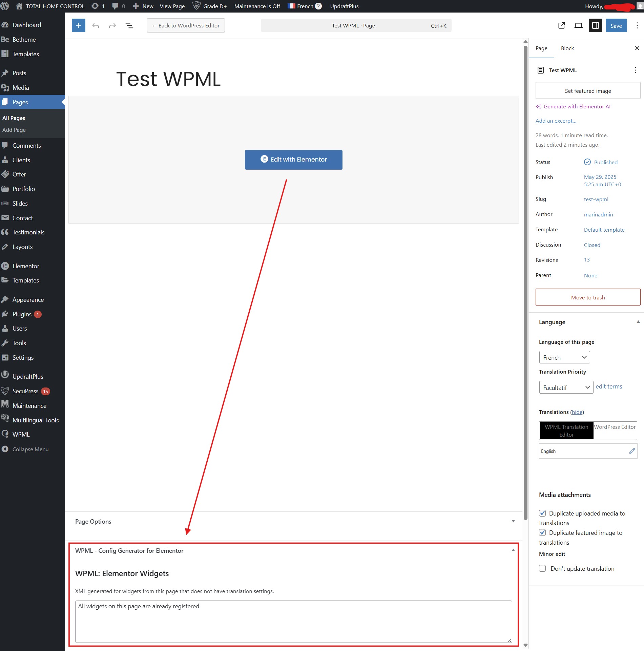This screenshot has height=651, width=644.
Task: Switch to Page tab
Action: point(541,48)
